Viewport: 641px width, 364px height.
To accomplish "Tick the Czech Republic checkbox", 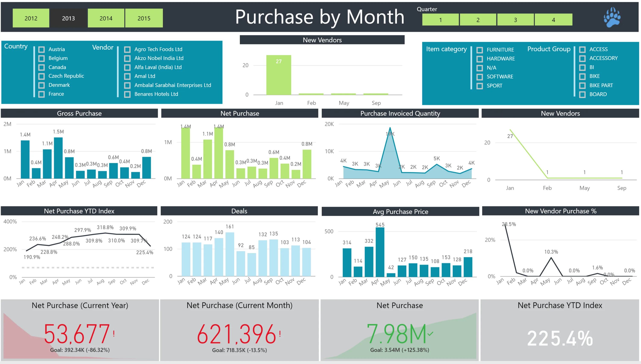I will (41, 76).
